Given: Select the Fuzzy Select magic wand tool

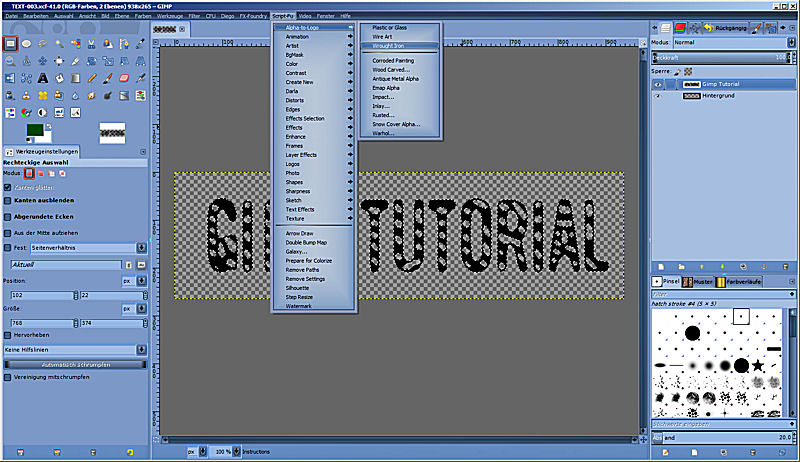Looking at the screenshot, I should pyautogui.click(x=59, y=44).
